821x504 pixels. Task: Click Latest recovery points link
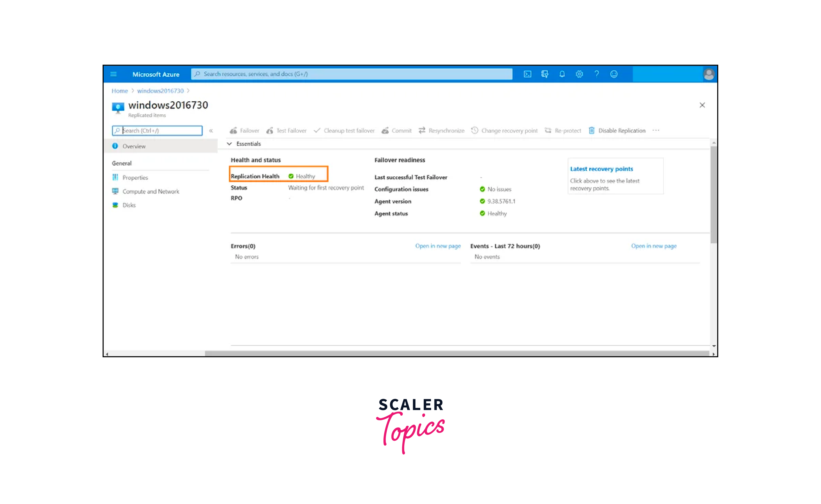601,169
